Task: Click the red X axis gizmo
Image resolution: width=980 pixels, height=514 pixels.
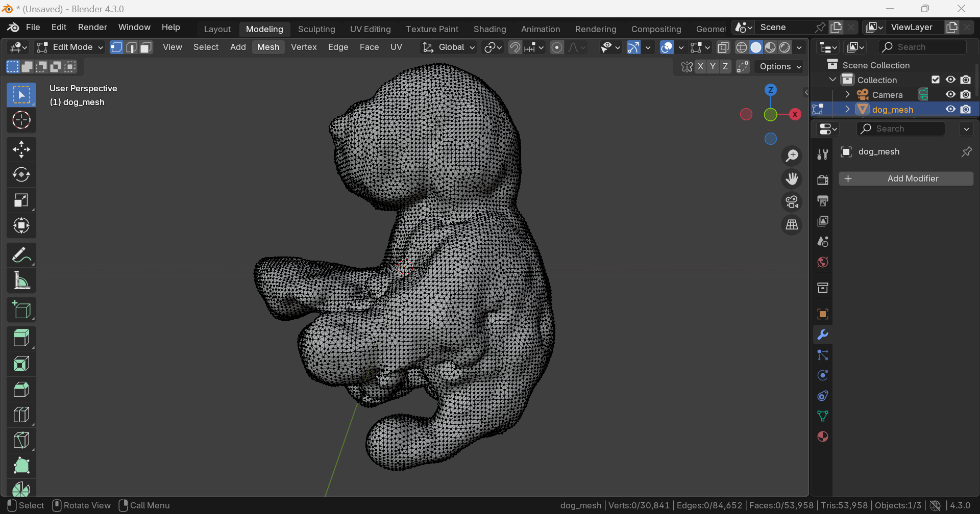Action: [795, 114]
